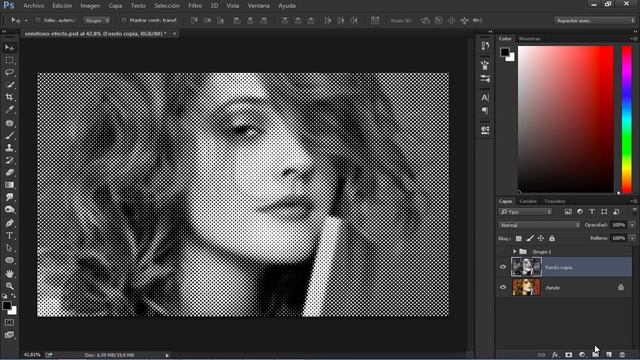Viewport: 640px width, 360px height.
Task: Select the Quick Selection tool
Action: [9, 85]
